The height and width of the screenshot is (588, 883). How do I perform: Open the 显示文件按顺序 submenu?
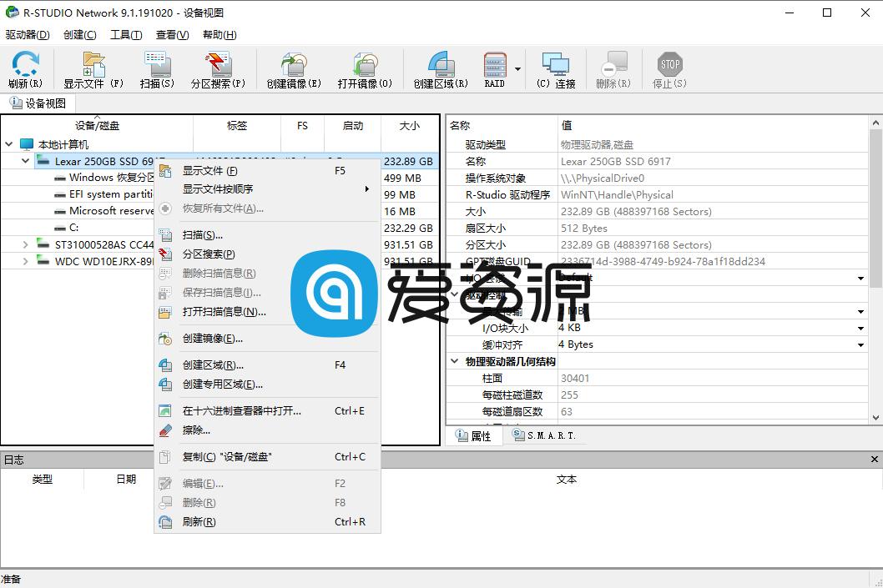[x=268, y=189]
